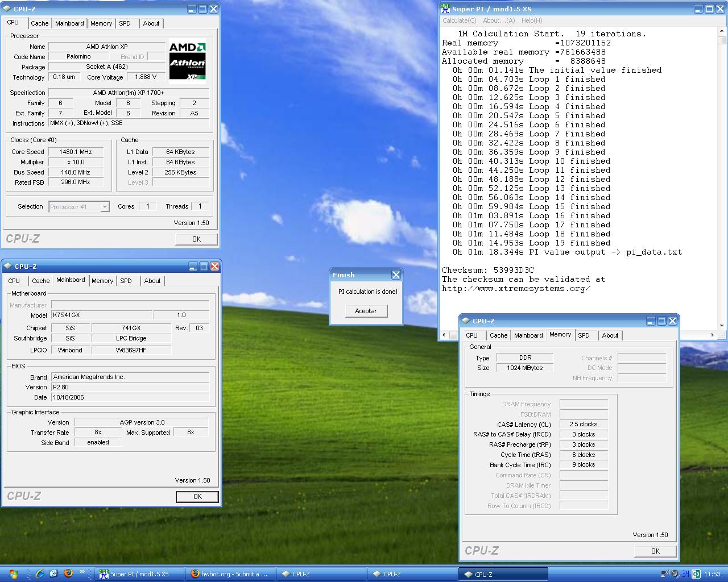Switch to hwbot.org Firefox taskbar button
Screen dimensions: 728x582
coord(230,574)
